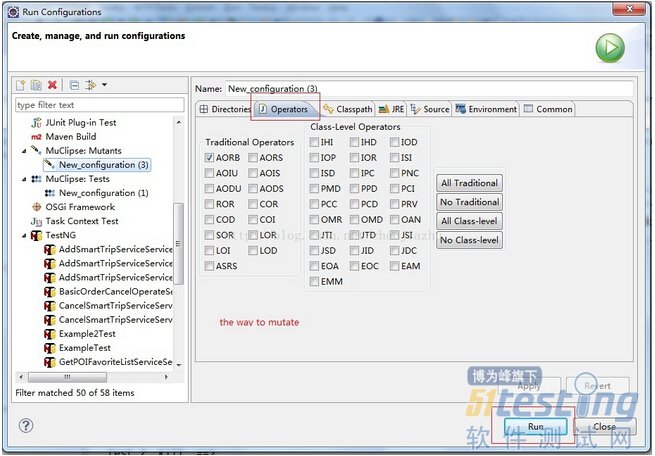Screen dimensions: 655x456
Task: Click the type filter text box
Action: (100, 105)
